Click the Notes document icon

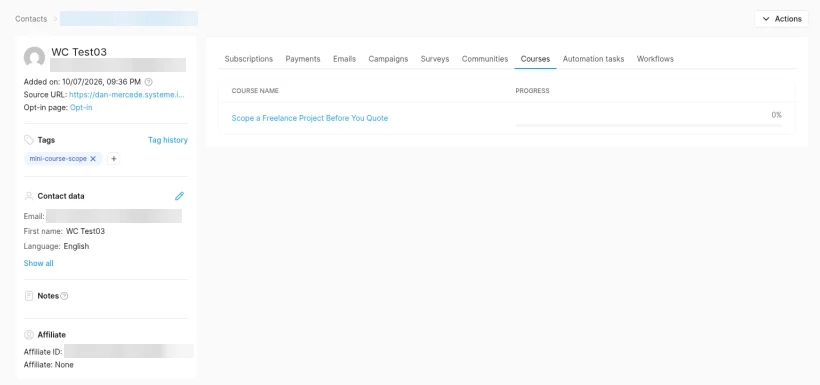pos(29,296)
